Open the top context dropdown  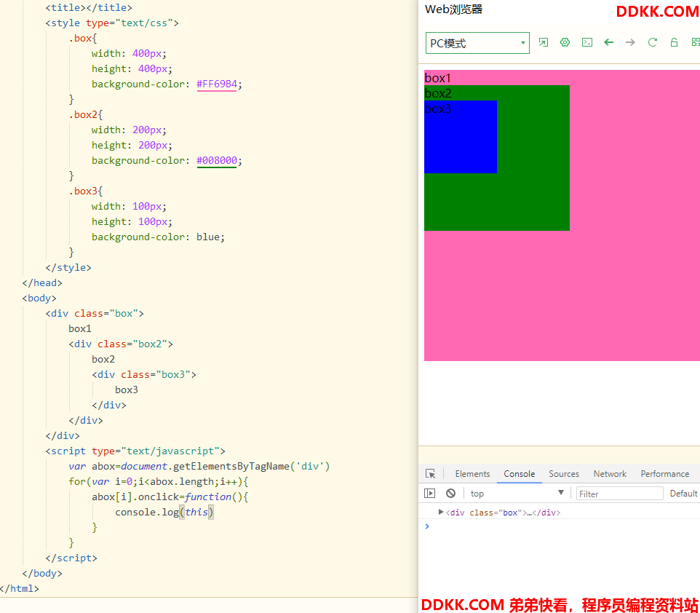point(517,494)
